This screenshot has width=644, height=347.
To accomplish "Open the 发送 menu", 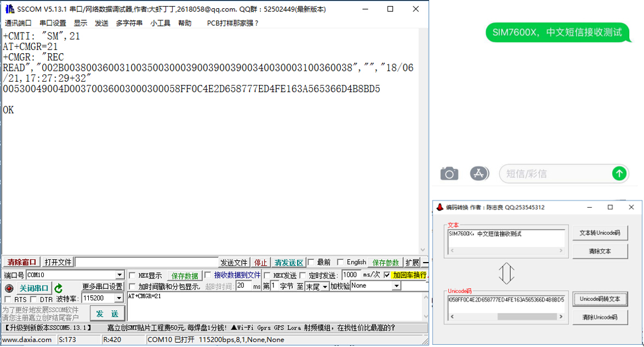I will pos(101,23).
